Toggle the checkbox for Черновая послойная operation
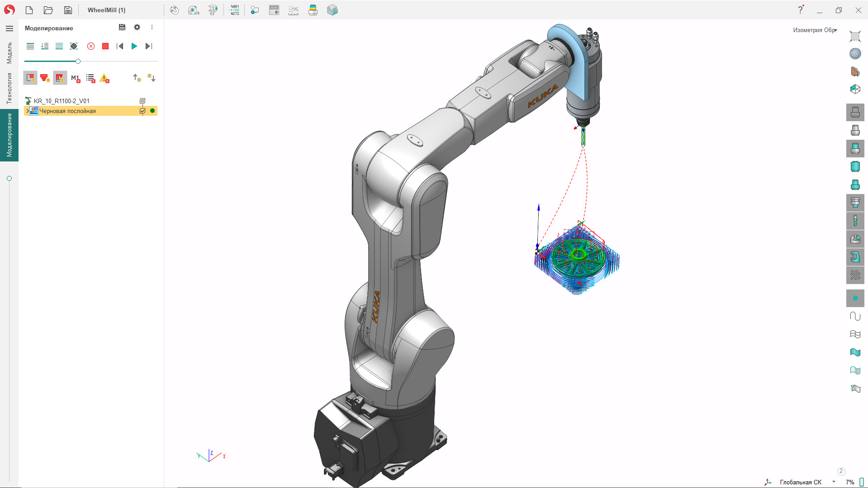 (142, 111)
